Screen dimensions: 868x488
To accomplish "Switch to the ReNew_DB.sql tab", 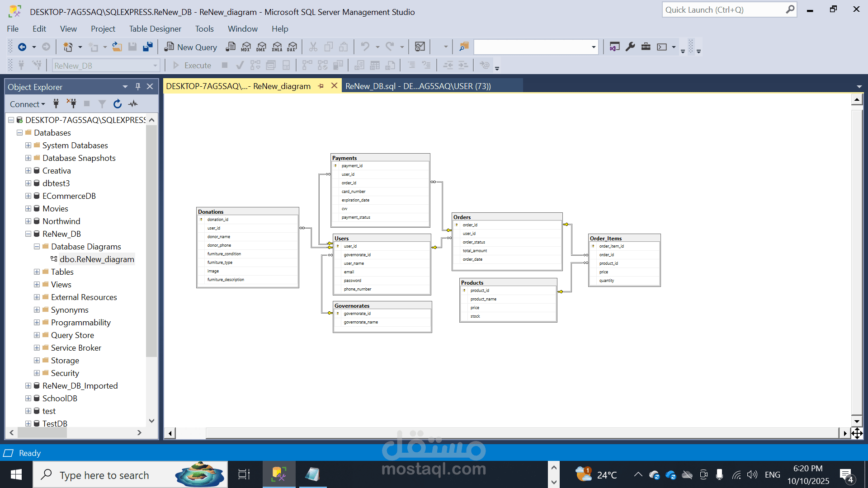I will 418,86.
